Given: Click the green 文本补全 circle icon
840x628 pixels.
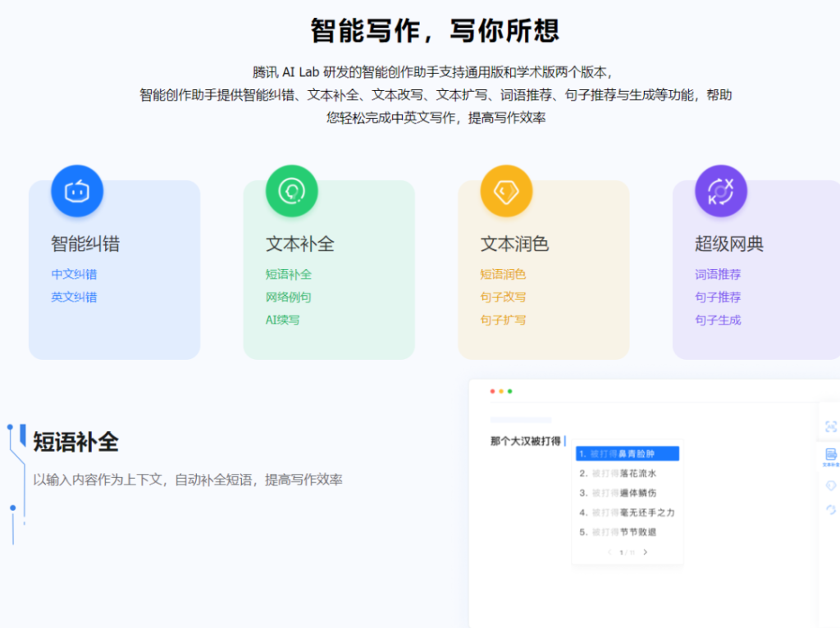Looking at the screenshot, I should pos(291,191).
